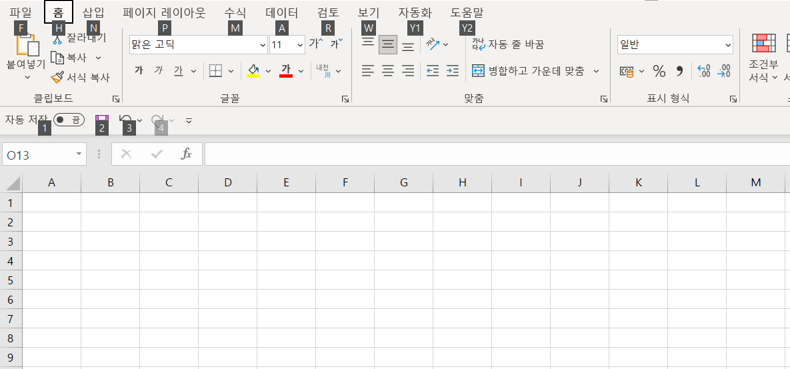Viewport: 790px width, 369px height.
Task: Click 잘라내기 cut button
Action: (x=80, y=38)
